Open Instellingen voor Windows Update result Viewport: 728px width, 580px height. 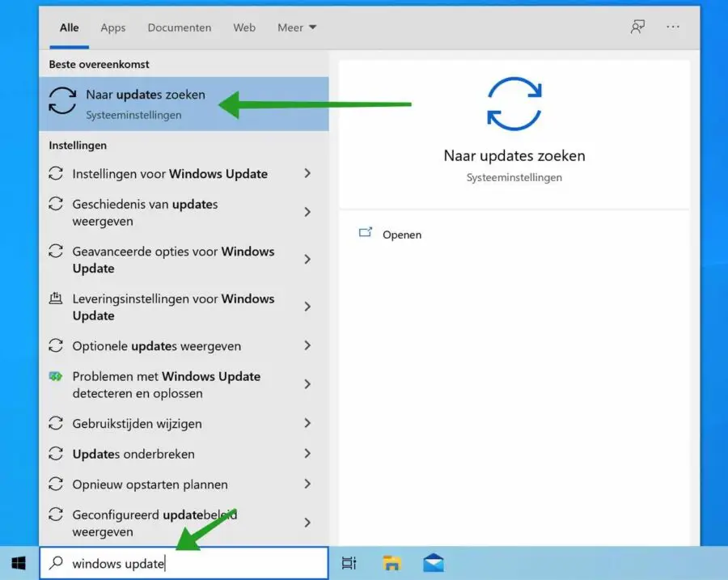pos(184,174)
